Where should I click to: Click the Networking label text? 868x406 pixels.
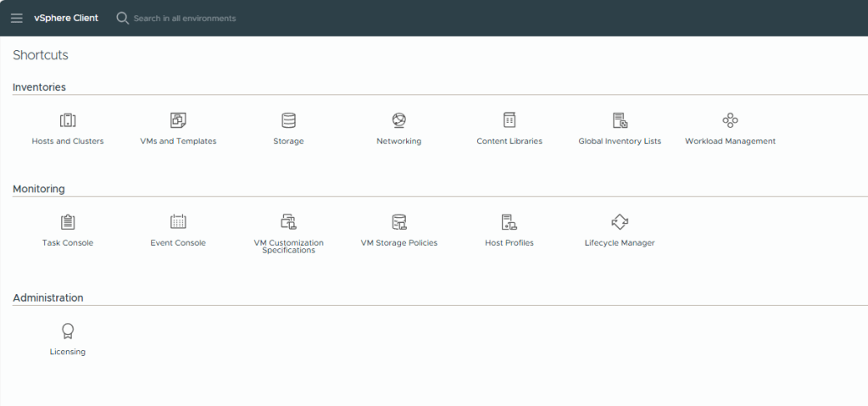pyautogui.click(x=398, y=142)
